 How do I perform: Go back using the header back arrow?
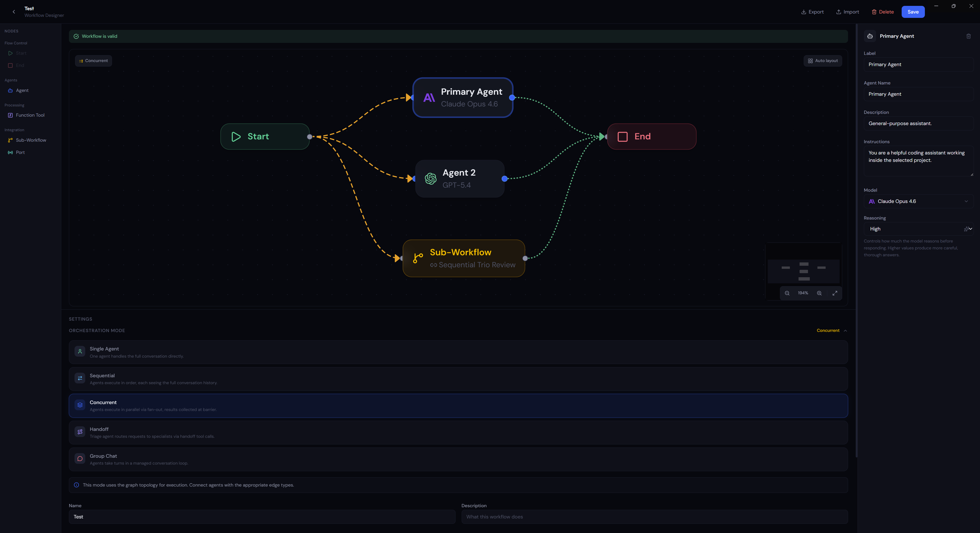(x=14, y=12)
